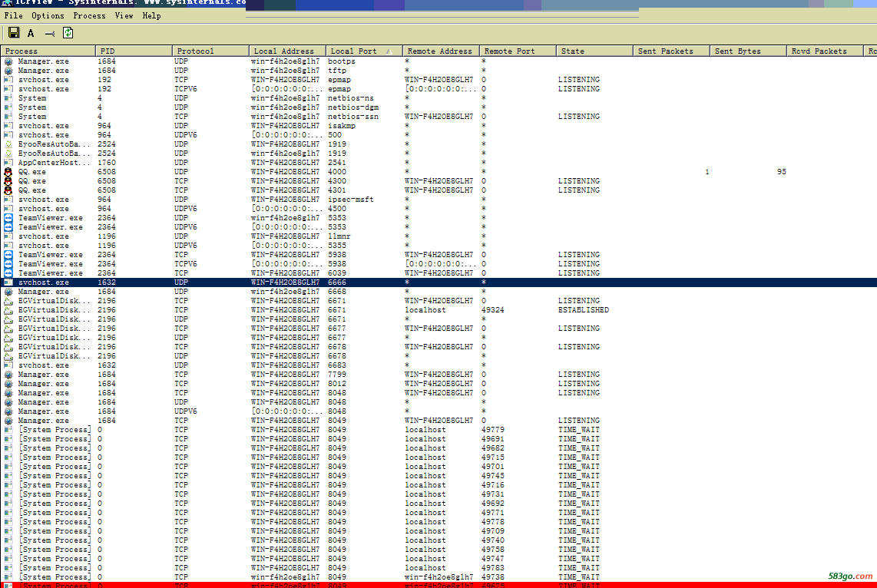Click the TeamViewer icon on port 6039 row
The image size is (877, 588).
coord(8,273)
